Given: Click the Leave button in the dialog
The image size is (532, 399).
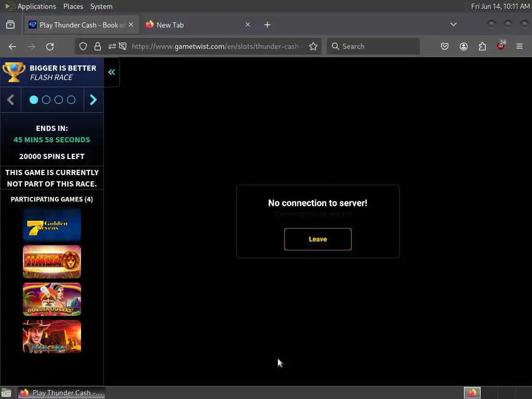Looking at the screenshot, I should (317, 239).
